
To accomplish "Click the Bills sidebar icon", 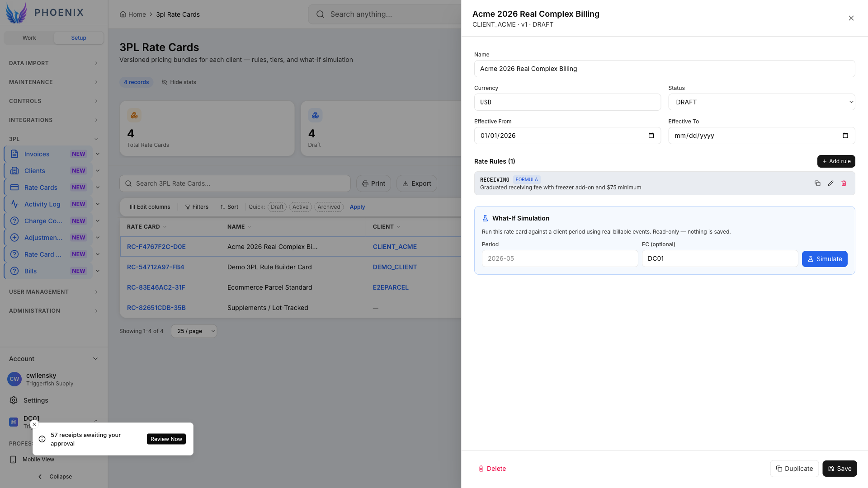I will click(14, 271).
